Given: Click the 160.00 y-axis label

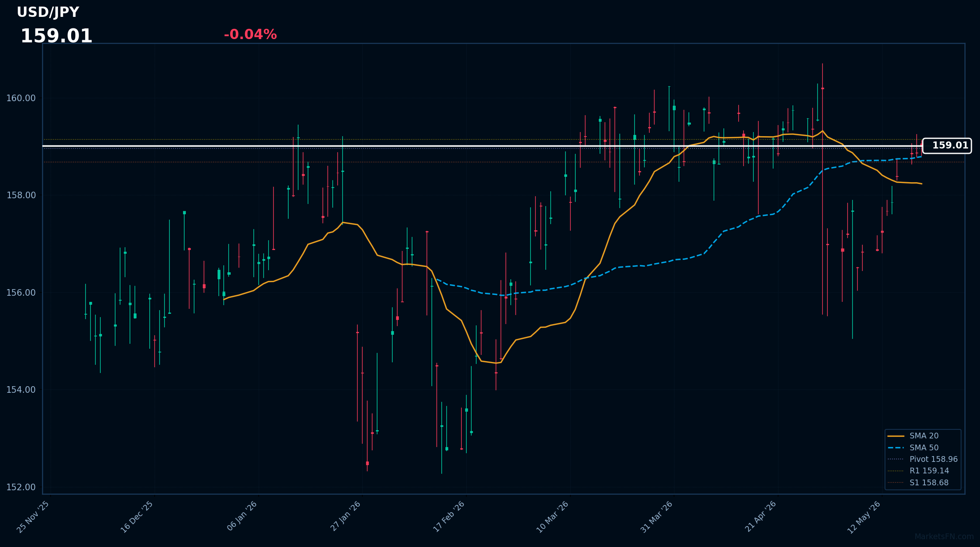Looking at the screenshot, I should [21, 98].
